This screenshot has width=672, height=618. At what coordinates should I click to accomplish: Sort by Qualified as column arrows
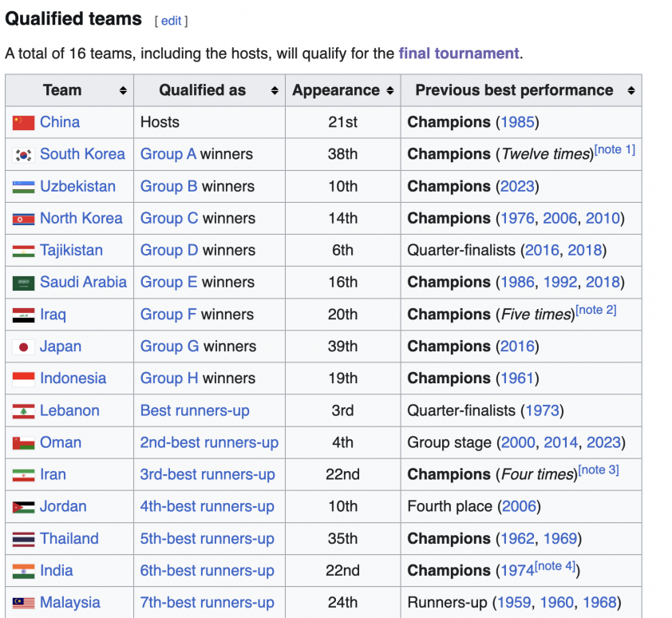275,90
